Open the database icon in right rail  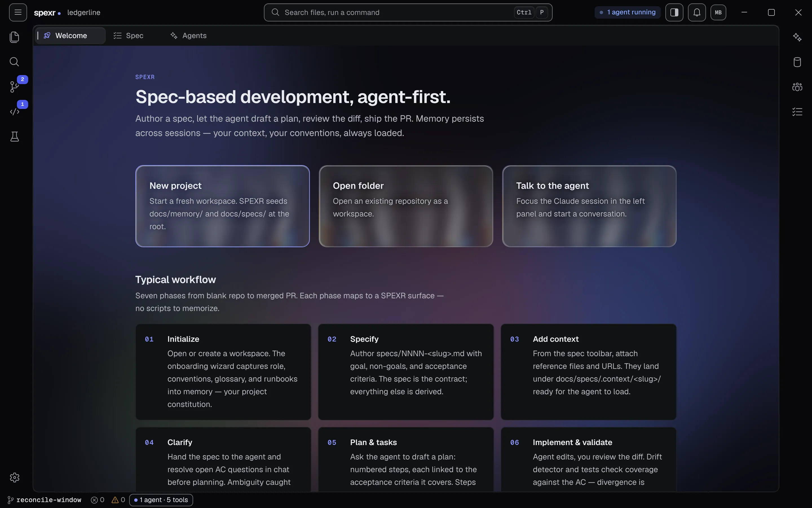point(797,62)
